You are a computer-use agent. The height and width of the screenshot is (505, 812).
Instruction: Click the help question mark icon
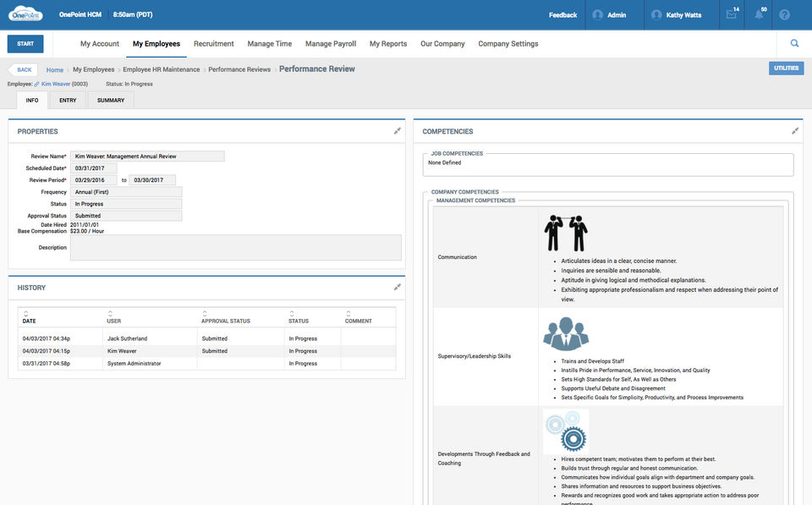784,15
